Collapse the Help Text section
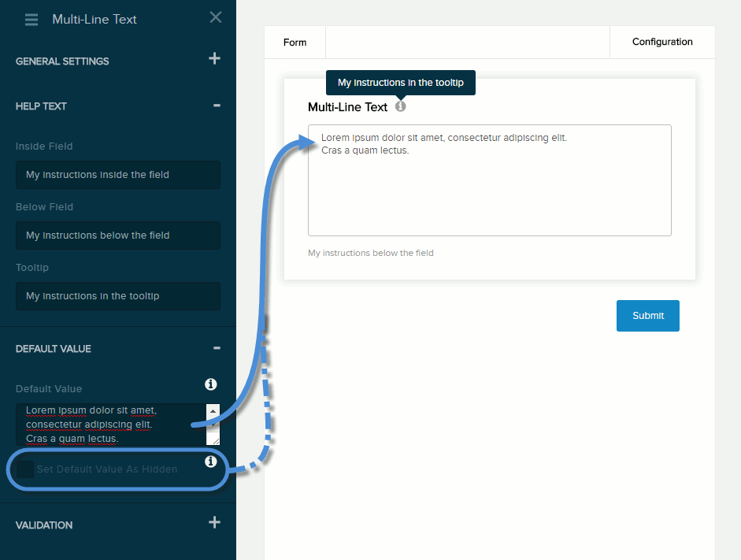Viewport: 741px width, 560px height. (x=217, y=106)
